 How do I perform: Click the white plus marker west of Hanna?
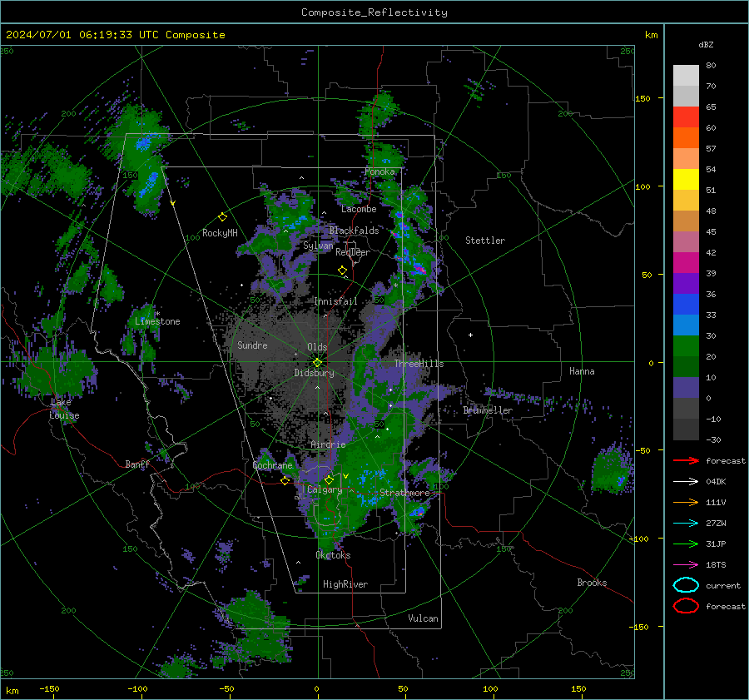(470, 335)
